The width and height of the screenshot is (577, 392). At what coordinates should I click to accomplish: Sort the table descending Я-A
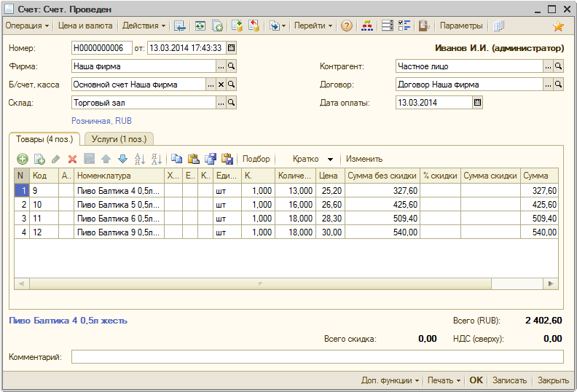[157, 159]
